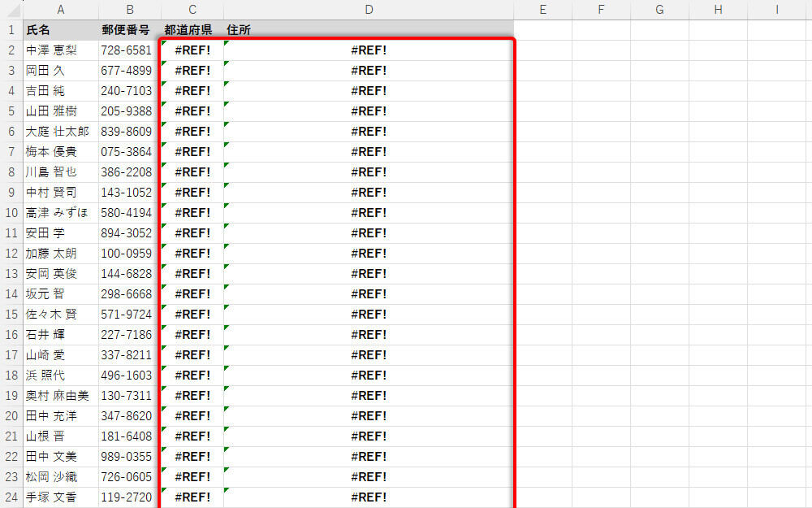The height and width of the screenshot is (508, 812).
Task: Select the cell containing 中澤 恵梨
Action: (x=61, y=50)
